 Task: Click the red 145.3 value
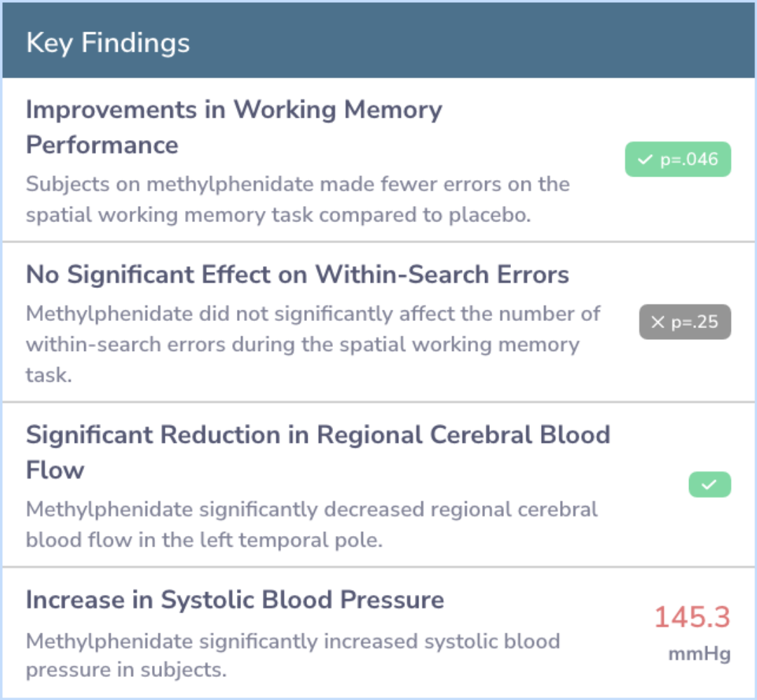coord(693,617)
